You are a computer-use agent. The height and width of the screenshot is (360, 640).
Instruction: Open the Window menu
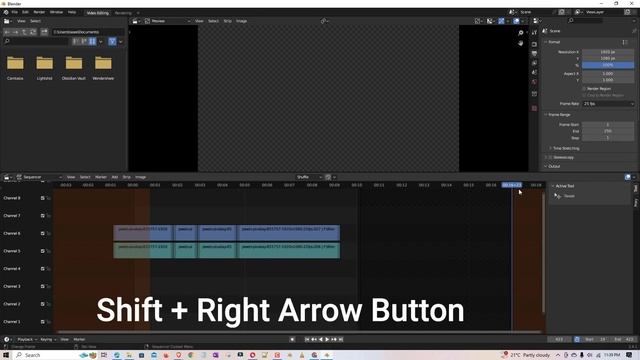pyautogui.click(x=56, y=12)
